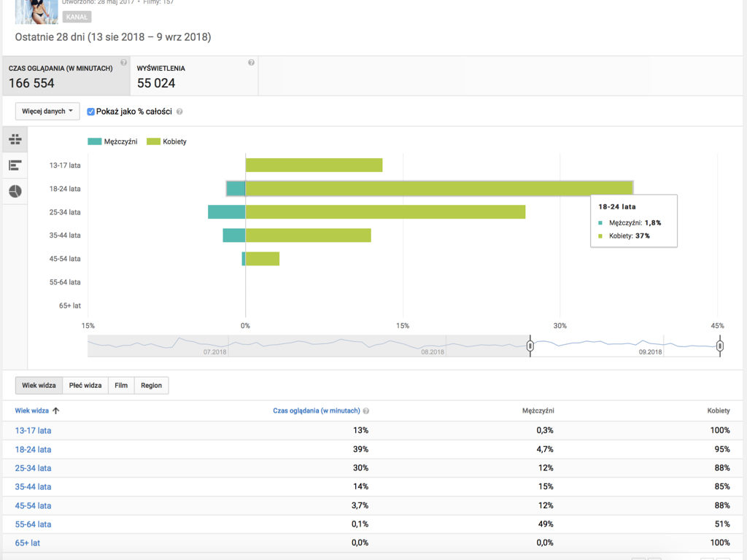Switch to the horizontal bar chart view icon

(15, 166)
